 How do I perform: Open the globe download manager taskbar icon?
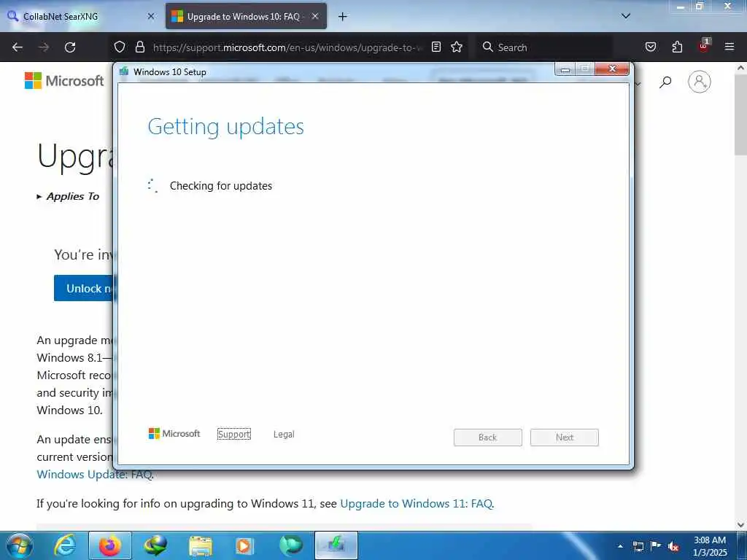pos(155,545)
